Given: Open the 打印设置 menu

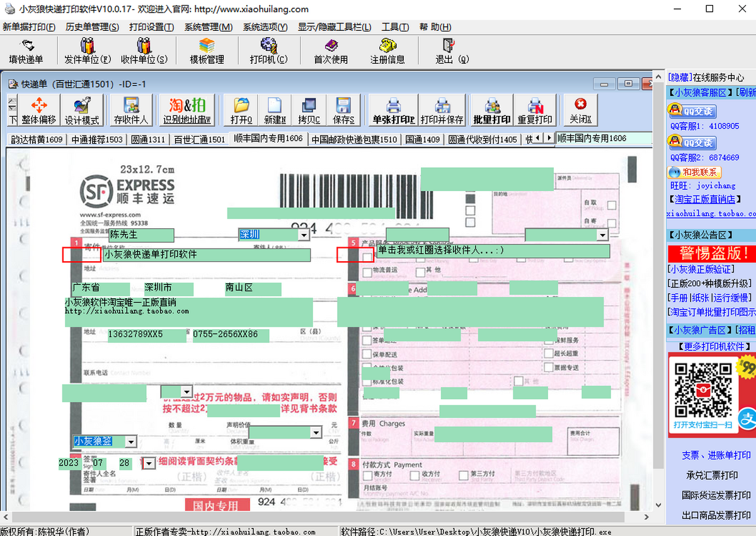Looking at the screenshot, I should (152, 27).
